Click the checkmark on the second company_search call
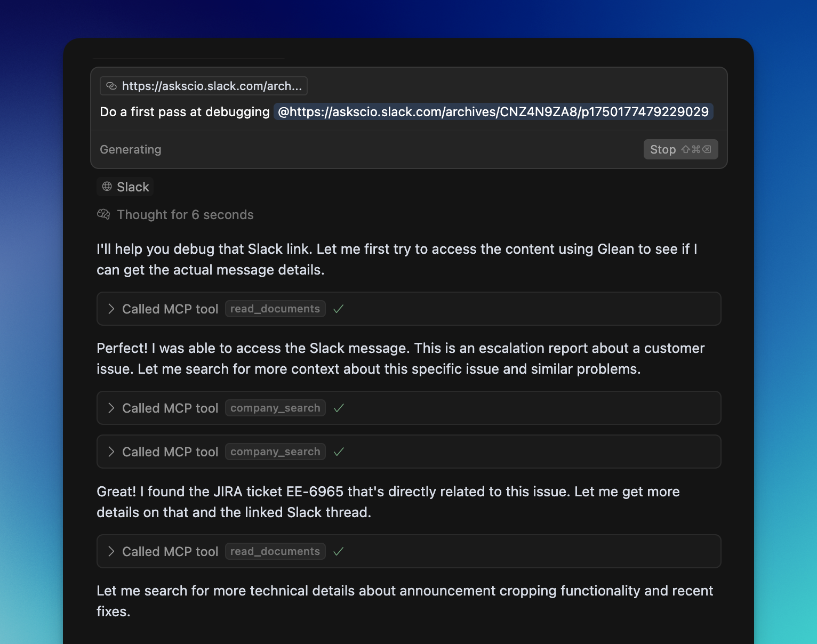 [339, 452]
